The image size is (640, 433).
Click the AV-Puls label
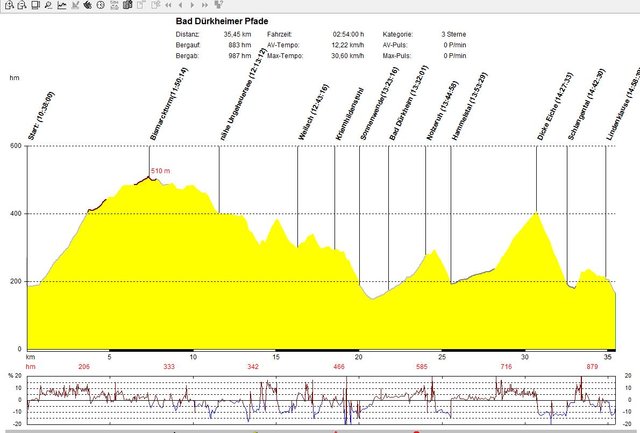click(x=395, y=45)
